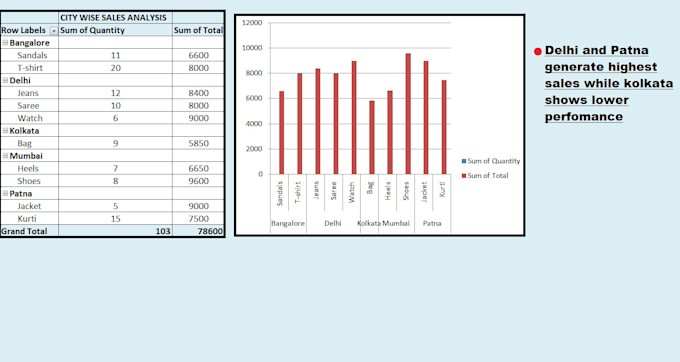The width and height of the screenshot is (680, 362).
Task: Select the Jacket bar in the chart
Action: pyautogui.click(x=426, y=117)
